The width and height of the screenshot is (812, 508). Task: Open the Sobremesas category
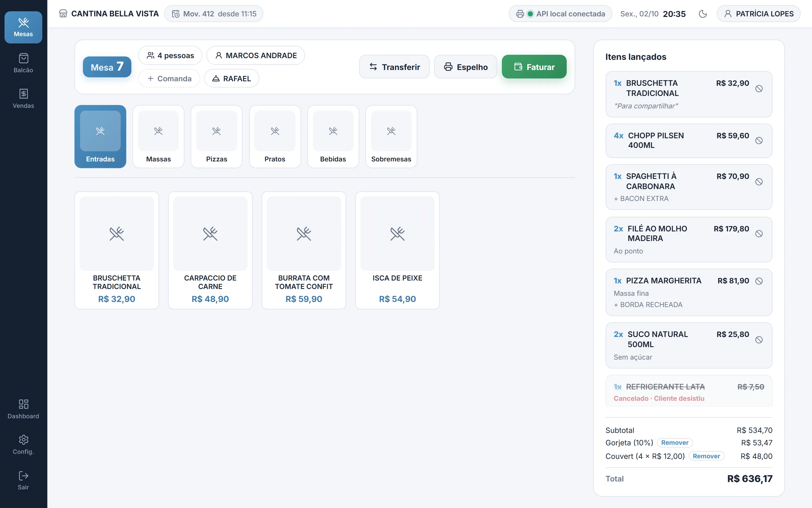[x=391, y=136]
